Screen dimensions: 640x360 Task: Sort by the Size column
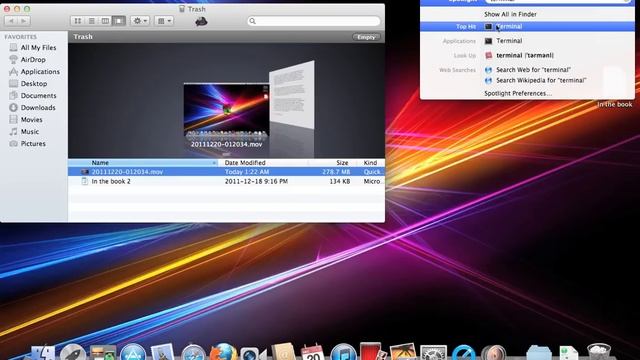click(x=333, y=162)
